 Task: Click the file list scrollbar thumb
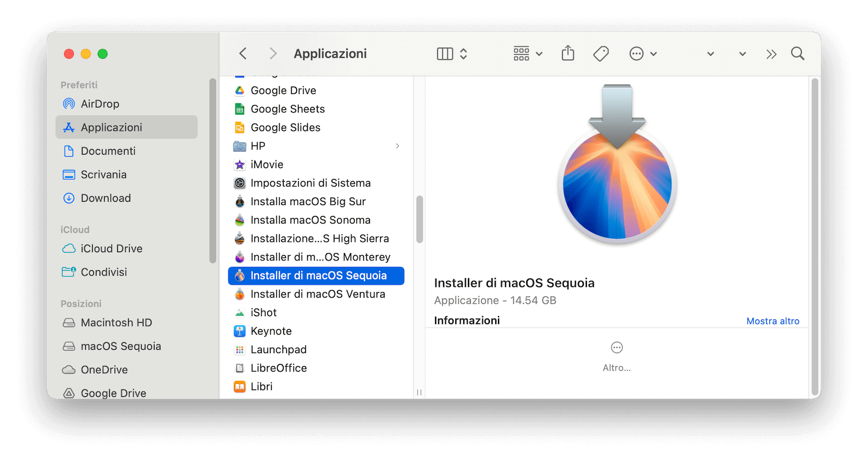pos(419,220)
